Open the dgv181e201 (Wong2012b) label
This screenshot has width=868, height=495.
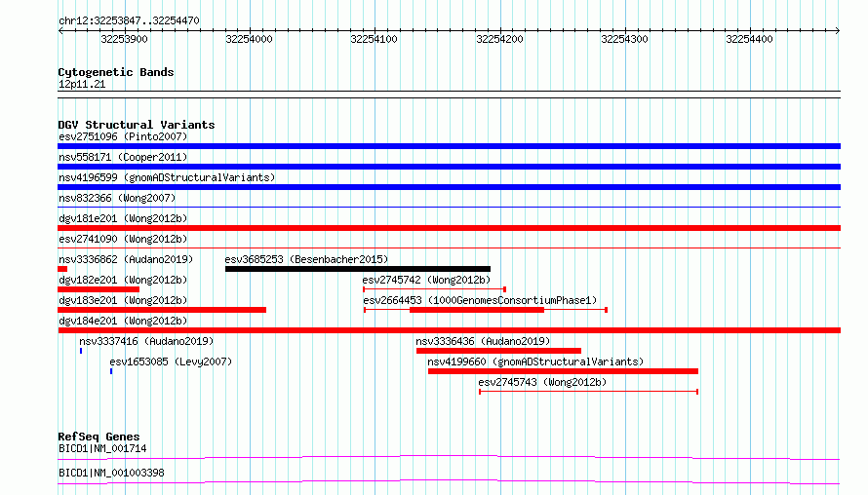(123, 218)
